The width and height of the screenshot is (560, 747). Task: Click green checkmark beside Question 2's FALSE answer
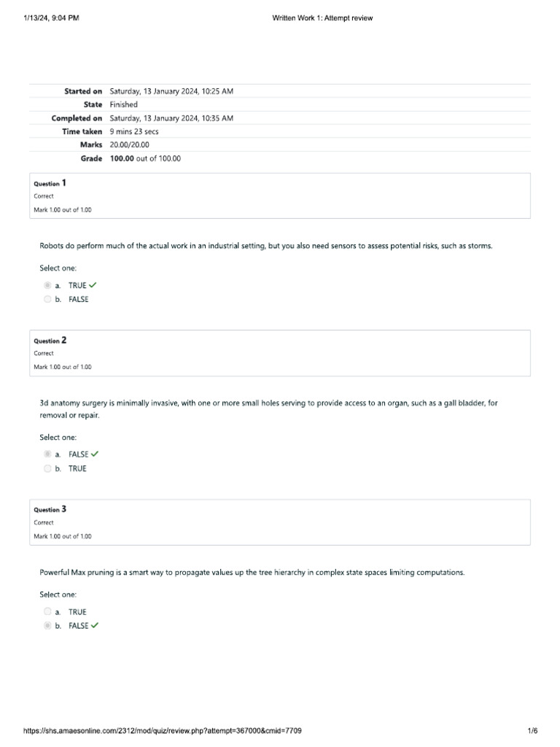96,454
